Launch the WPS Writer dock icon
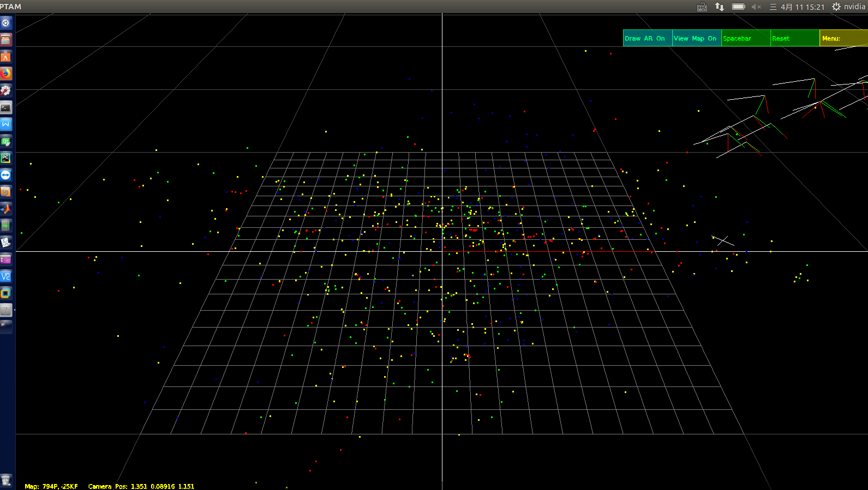The image size is (868, 490). pyautogui.click(x=5, y=124)
